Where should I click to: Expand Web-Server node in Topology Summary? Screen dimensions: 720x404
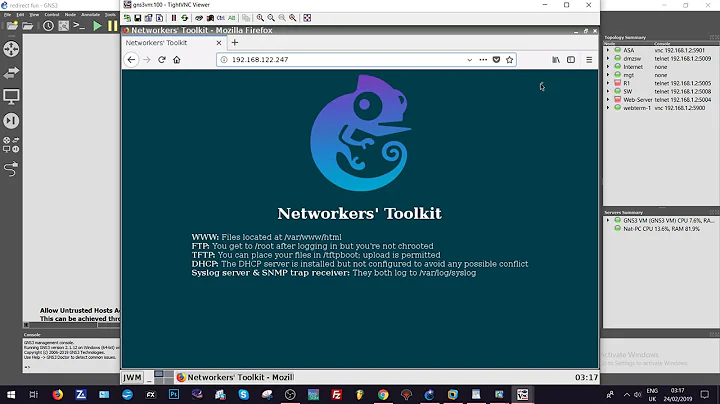608,100
